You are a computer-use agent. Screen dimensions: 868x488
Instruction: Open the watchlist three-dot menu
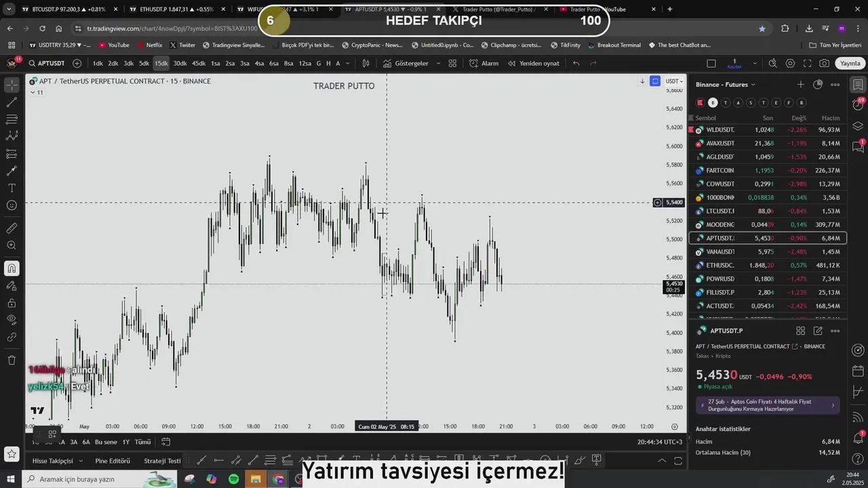pyautogui.click(x=835, y=85)
